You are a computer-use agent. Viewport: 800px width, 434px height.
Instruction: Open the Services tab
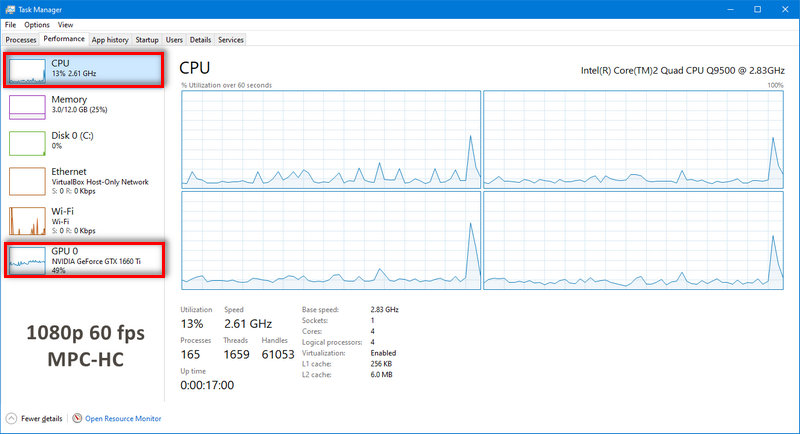(231, 40)
